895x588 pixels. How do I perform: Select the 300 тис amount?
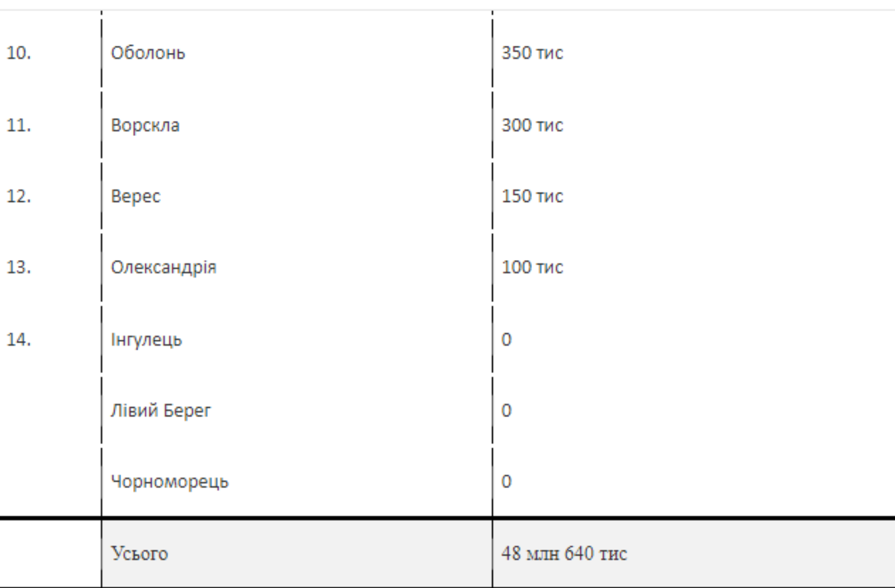click(532, 125)
